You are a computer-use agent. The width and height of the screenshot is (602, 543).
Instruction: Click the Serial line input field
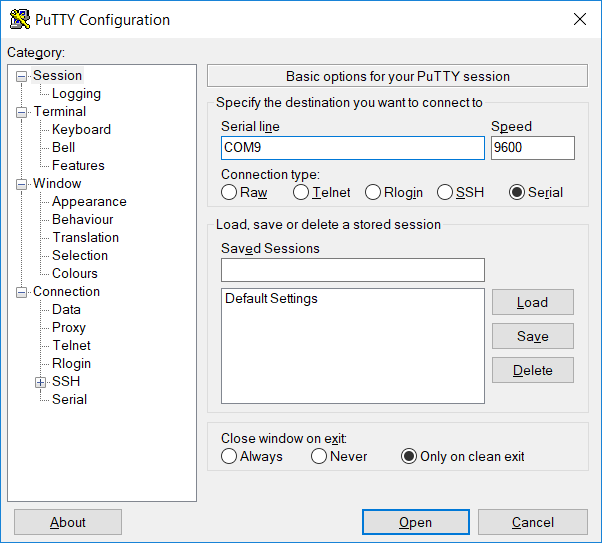point(353,148)
